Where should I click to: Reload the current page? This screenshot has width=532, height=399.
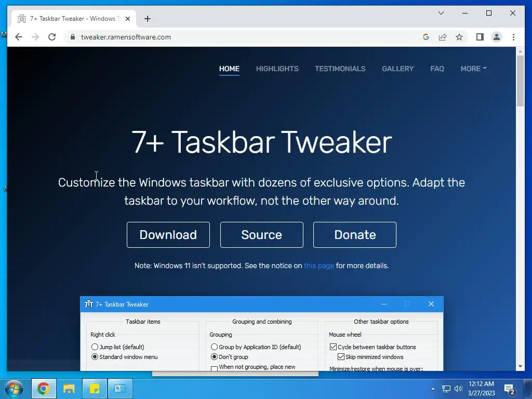click(x=52, y=37)
